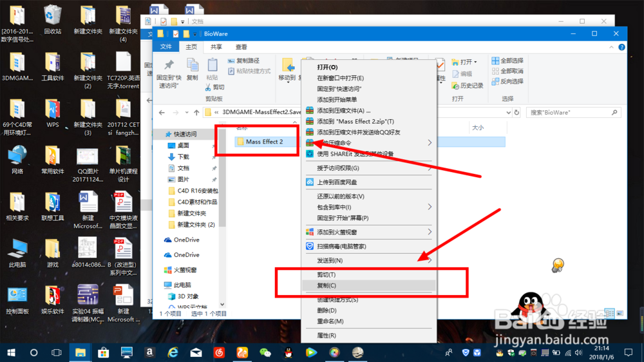Open Amazon icon on the taskbar

click(149, 352)
